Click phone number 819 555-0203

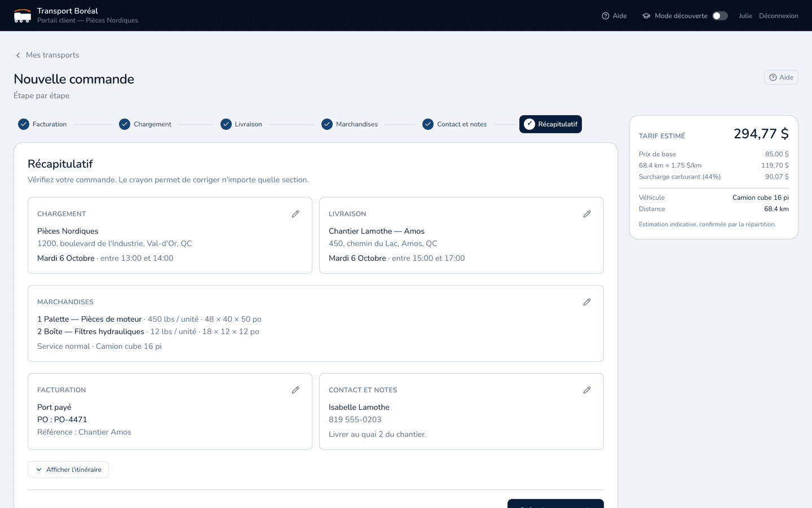[355, 419]
